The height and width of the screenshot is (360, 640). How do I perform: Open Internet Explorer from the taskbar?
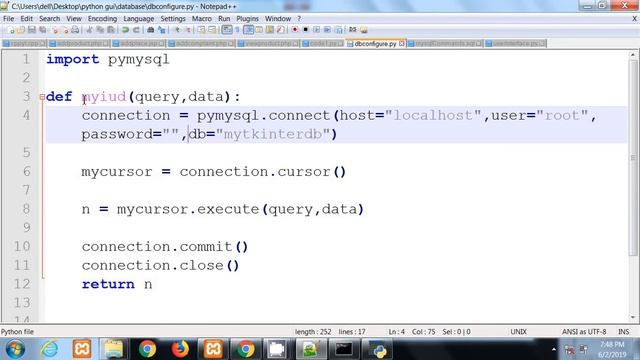(49, 349)
